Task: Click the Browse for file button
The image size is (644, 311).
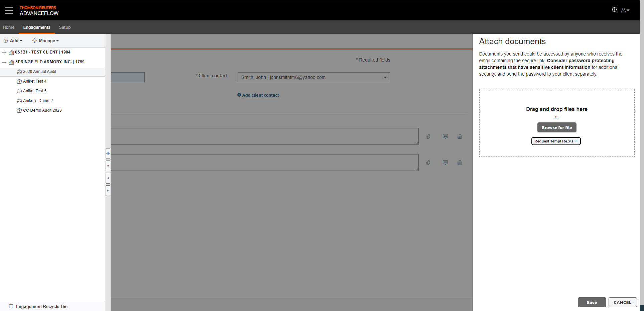Action: 556,128
